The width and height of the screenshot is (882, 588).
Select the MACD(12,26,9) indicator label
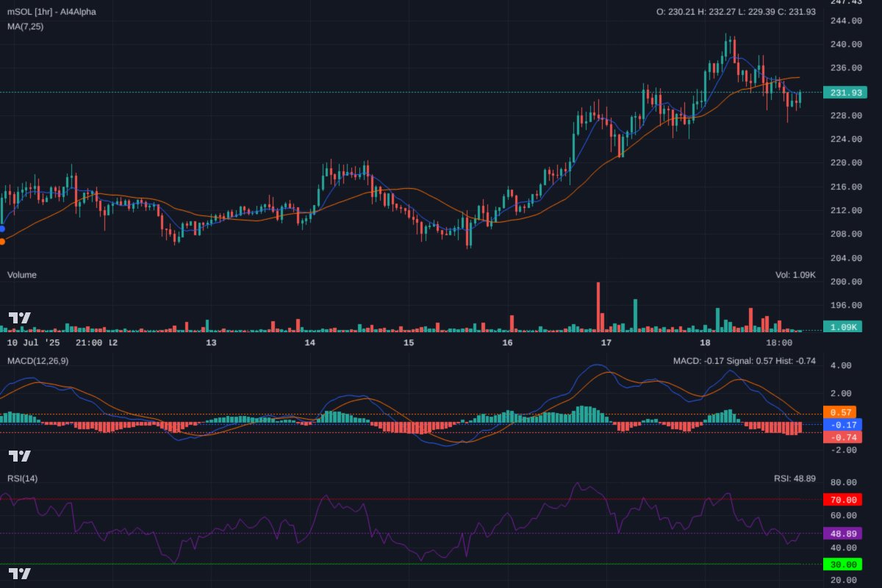pyautogui.click(x=38, y=361)
